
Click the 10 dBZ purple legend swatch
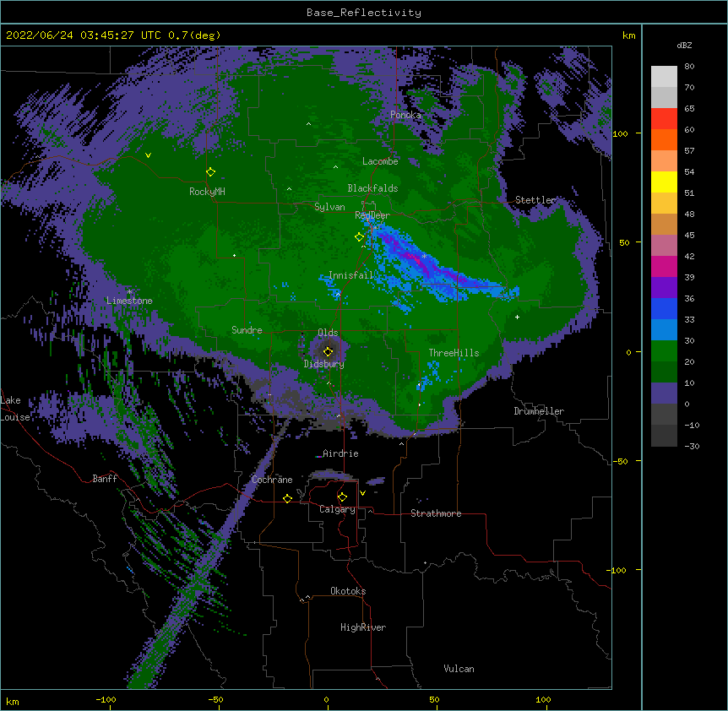664,393
